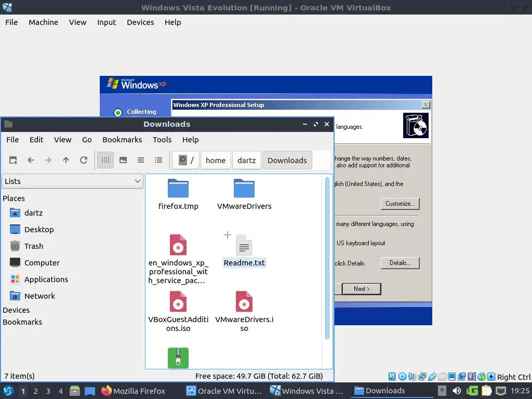Open File menu in Downloads window

[12, 140]
